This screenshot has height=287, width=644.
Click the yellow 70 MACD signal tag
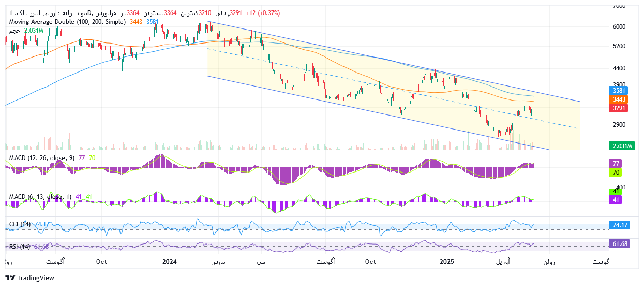(x=616, y=172)
